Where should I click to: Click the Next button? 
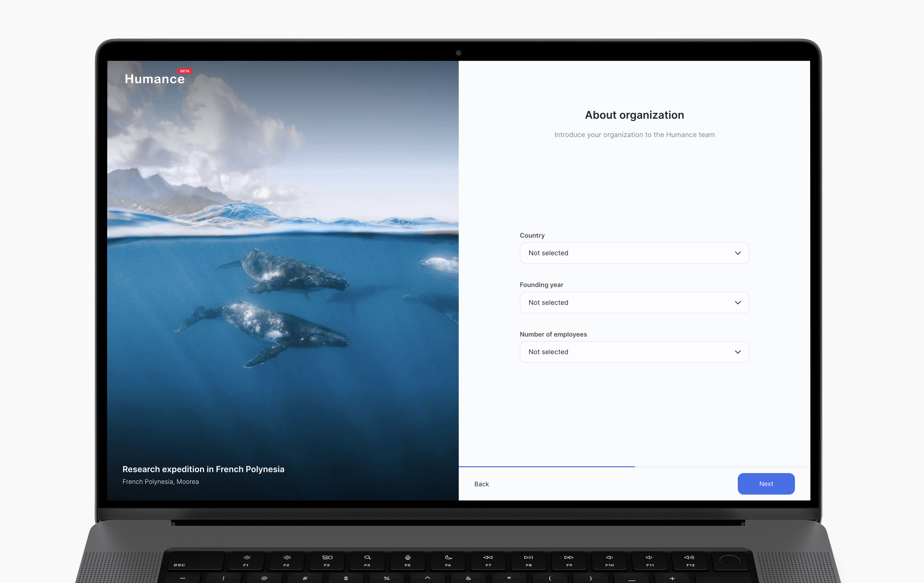pyautogui.click(x=766, y=484)
